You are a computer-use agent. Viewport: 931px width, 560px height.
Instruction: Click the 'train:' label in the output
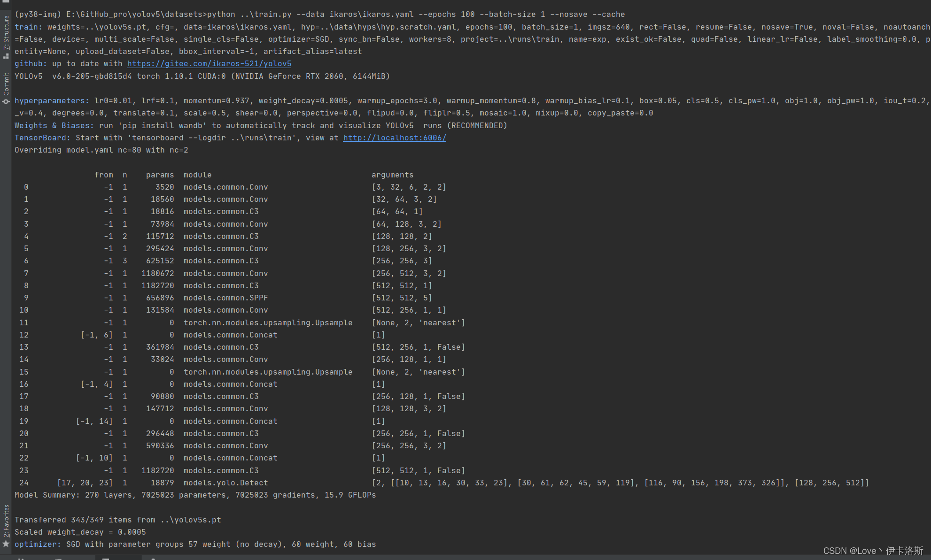28,27
